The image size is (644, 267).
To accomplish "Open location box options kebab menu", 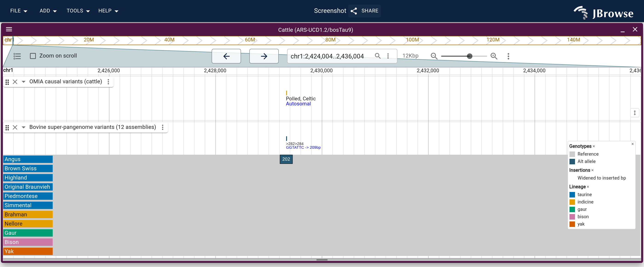I will click(388, 56).
